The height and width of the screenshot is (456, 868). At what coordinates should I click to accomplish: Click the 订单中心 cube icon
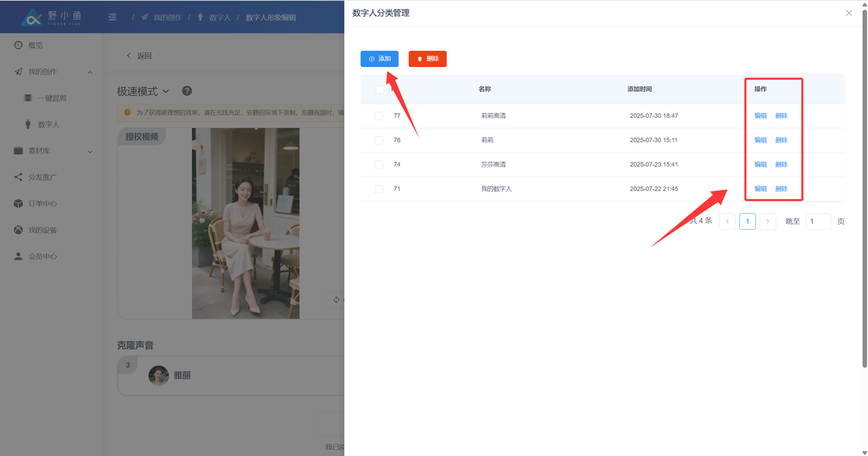(18, 204)
